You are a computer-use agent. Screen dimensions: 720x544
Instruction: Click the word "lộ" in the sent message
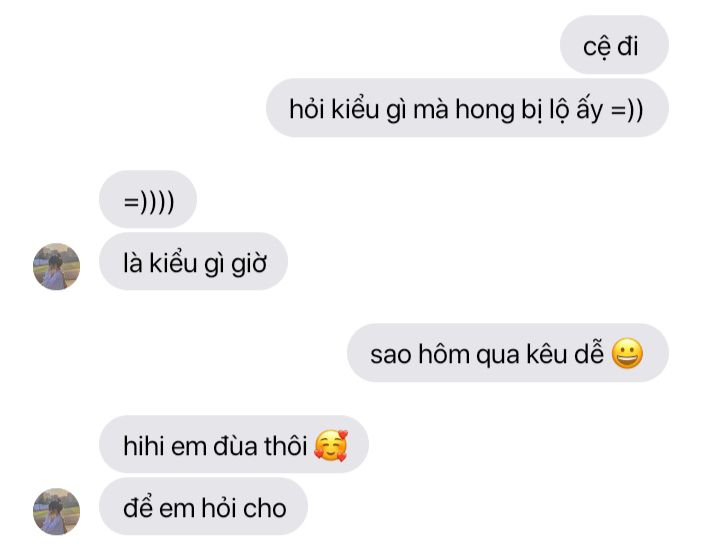560,110
